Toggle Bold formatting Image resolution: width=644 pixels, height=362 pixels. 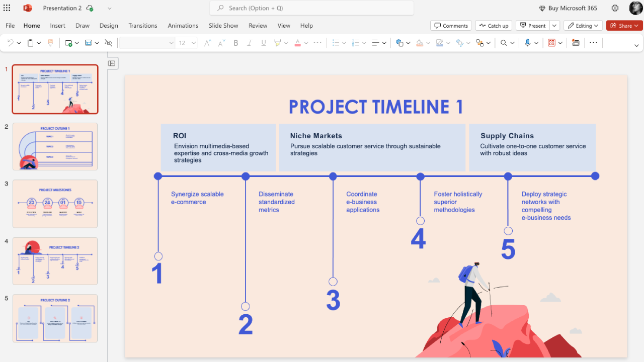pos(235,43)
